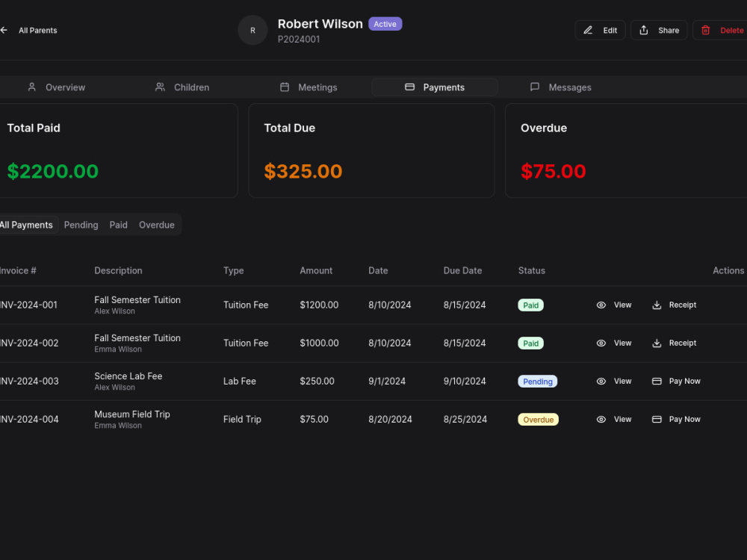The image size is (747, 560).
Task: Click the Due Date column header
Action: 462,270
